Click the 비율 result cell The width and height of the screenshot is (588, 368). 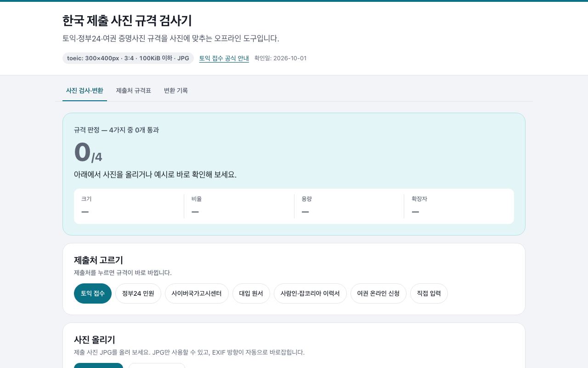[239, 206]
